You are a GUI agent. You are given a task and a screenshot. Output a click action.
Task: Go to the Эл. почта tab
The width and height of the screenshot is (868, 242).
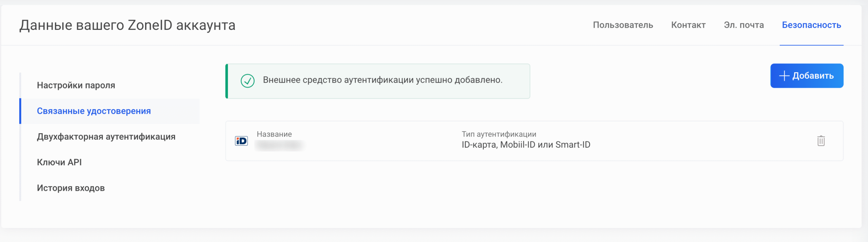(x=744, y=25)
